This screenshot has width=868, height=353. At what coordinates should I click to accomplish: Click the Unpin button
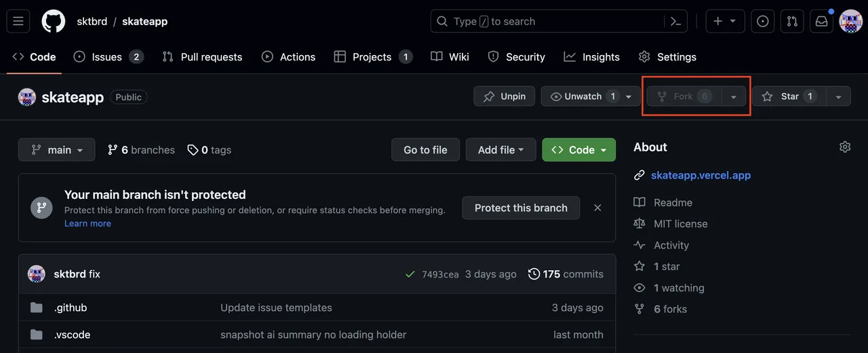pyautogui.click(x=504, y=96)
